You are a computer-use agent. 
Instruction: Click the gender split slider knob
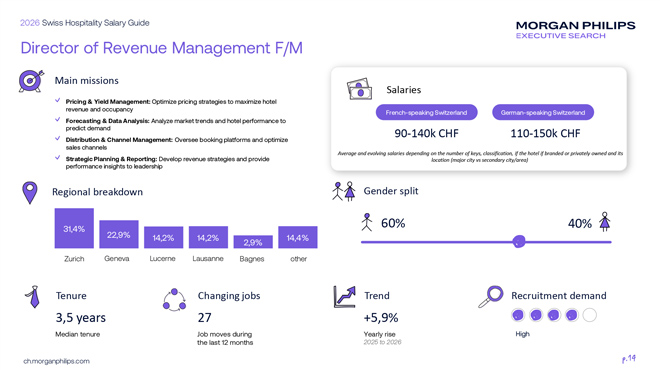(519, 242)
